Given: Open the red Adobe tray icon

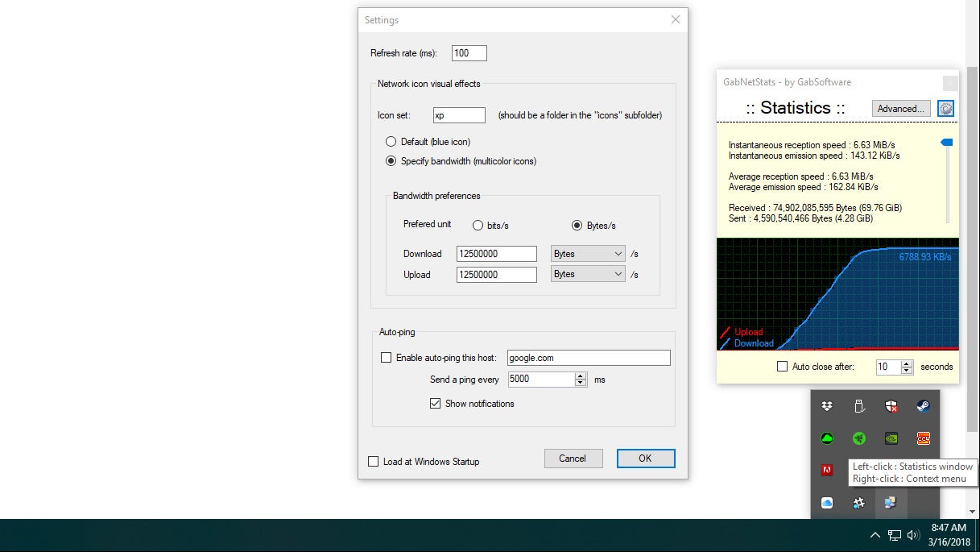Looking at the screenshot, I should click(x=826, y=471).
